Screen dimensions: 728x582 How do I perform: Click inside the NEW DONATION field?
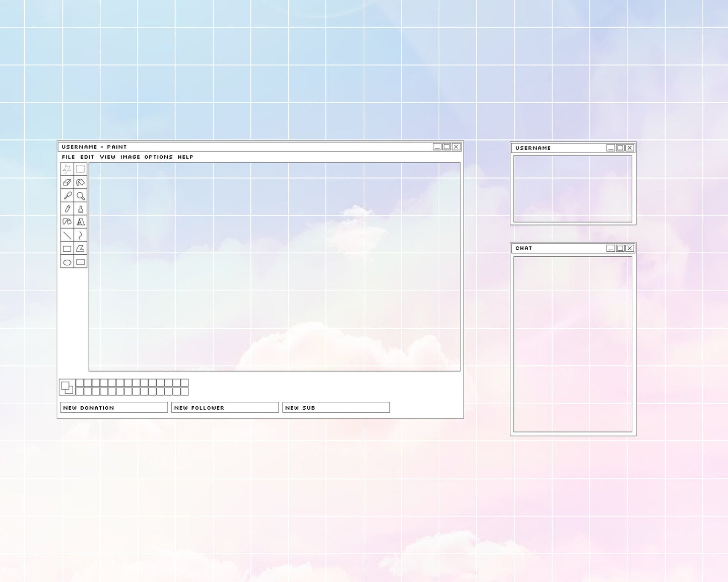[113, 407]
